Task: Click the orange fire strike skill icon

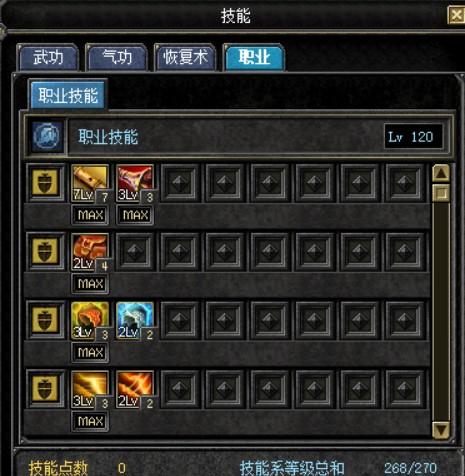Action: 135,389
